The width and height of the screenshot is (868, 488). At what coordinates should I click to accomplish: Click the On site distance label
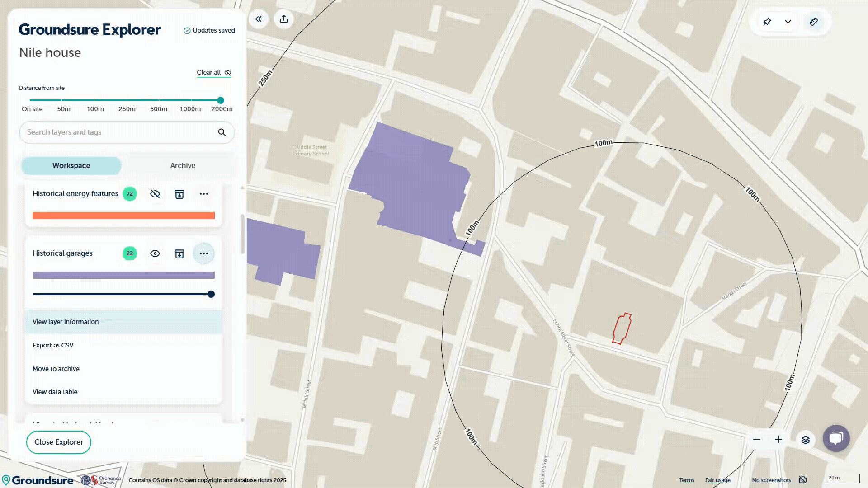(x=32, y=109)
